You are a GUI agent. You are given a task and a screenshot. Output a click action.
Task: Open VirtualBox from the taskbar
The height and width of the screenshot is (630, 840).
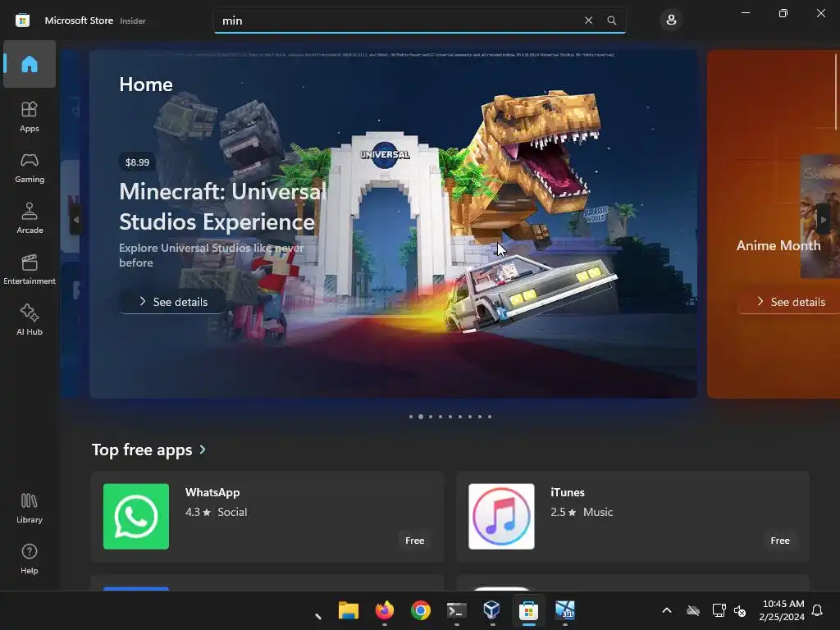492,610
